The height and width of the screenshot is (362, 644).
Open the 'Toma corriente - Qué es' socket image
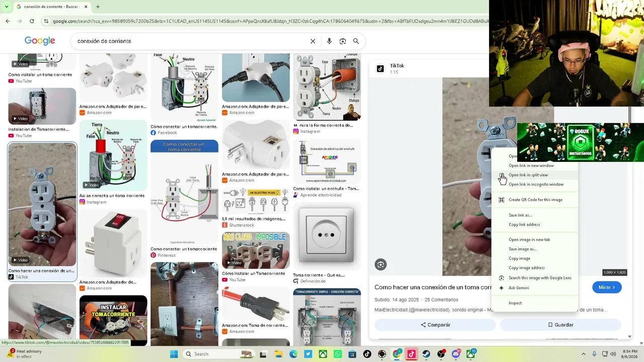[x=327, y=236]
